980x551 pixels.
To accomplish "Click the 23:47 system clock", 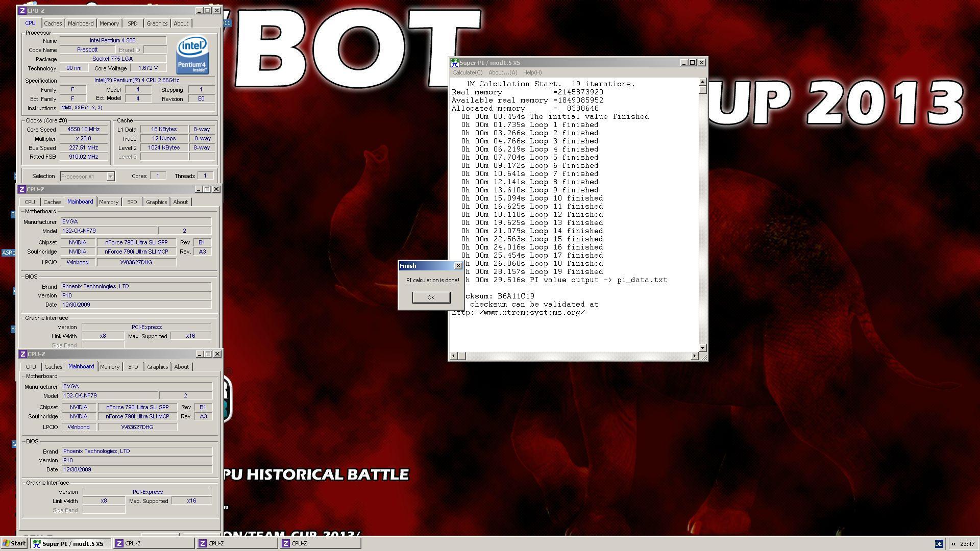I will [967, 544].
